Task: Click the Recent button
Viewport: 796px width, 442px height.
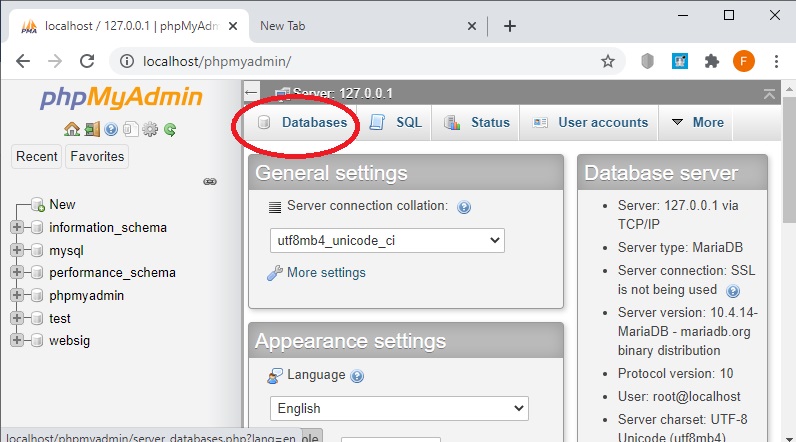Action: click(x=37, y=156)
